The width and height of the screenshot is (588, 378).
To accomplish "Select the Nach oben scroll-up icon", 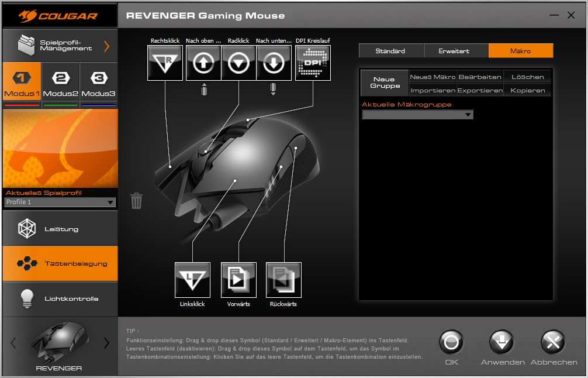I will 203,63.
